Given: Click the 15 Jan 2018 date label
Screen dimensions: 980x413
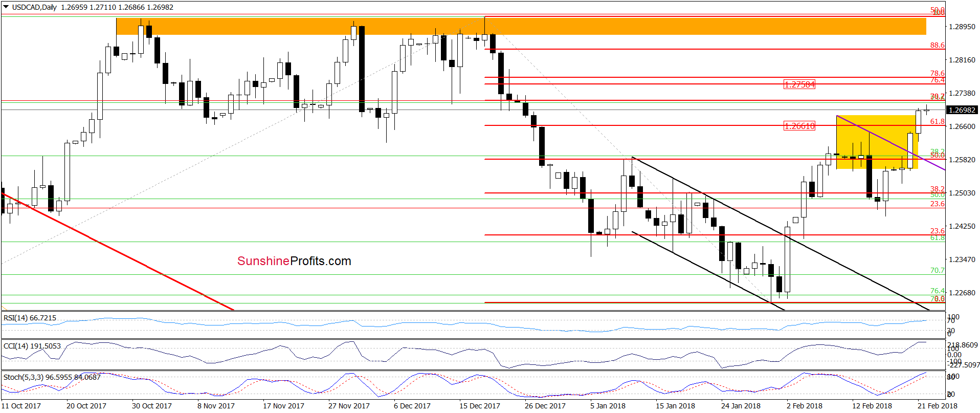Looking at the screenshot, I should pos(675,406).
